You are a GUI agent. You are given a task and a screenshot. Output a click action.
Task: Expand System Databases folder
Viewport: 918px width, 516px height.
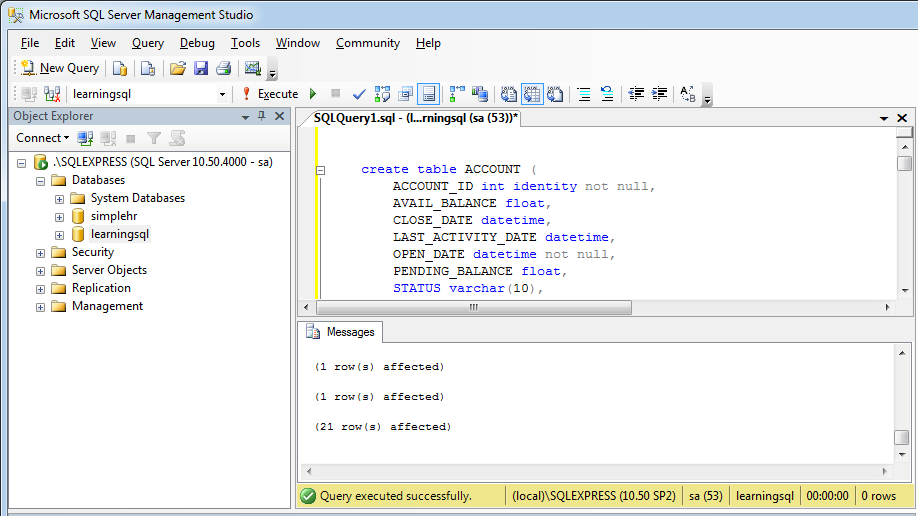tap(59, 199)
